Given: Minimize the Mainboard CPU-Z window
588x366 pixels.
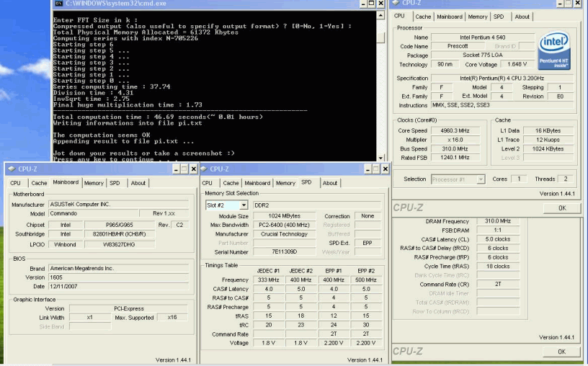Looking at the screenshot, I should pyautogui.click(x=176, y=169).
